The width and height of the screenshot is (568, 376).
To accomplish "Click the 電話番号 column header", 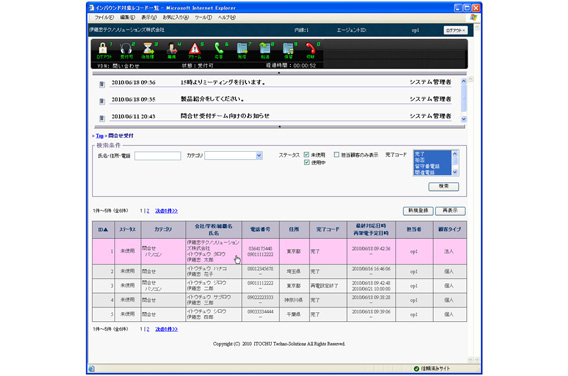I will coord(260,230).
